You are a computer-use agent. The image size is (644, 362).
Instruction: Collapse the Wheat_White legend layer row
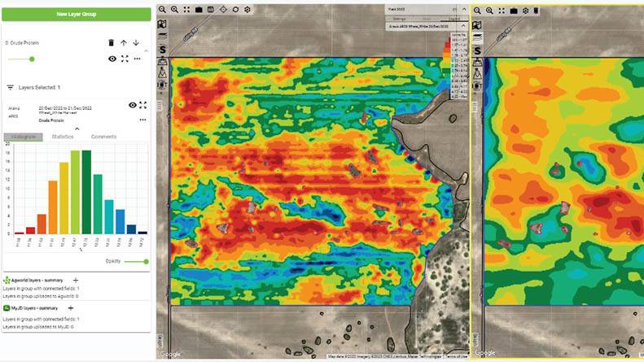[463, 26]
